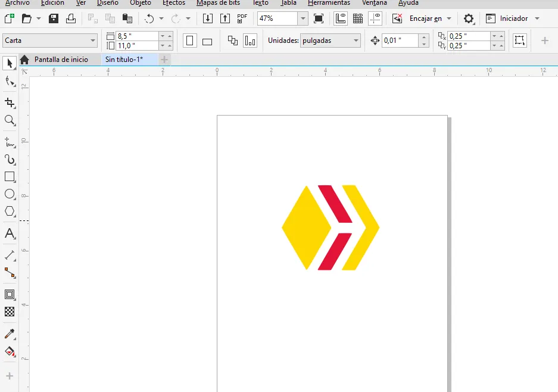Image resolution: width=558 pixels, height=392 pixels.
Task: Open Archivo menu
Action: [17, 3]
